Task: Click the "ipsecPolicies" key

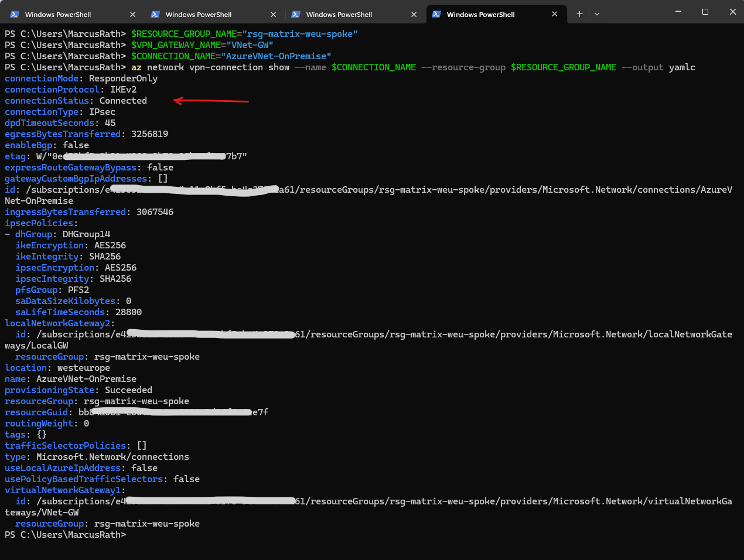Action: (39, 223)
